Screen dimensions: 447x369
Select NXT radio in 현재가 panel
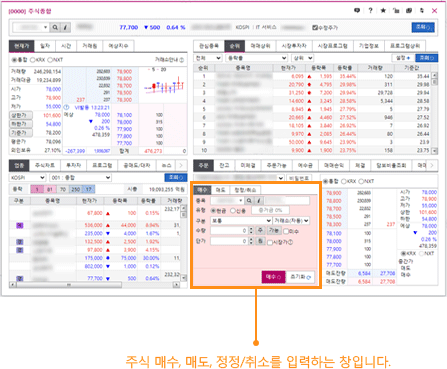click(x=50, y=60)
